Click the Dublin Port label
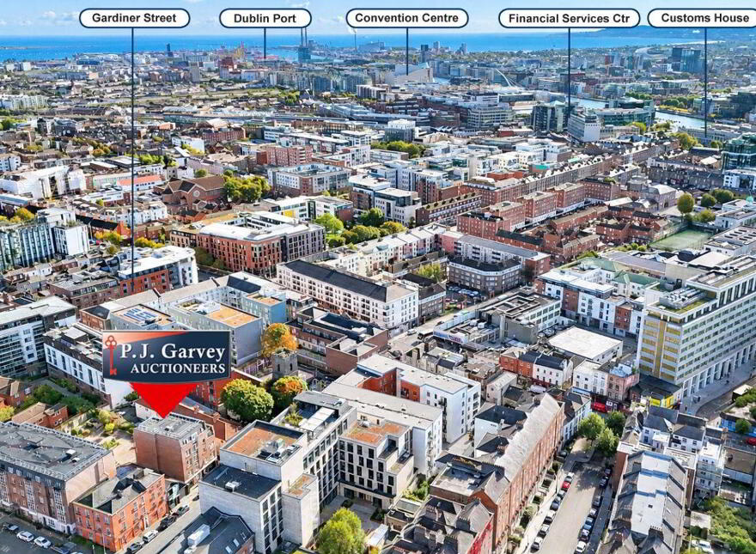 click(x=265, y=18)
